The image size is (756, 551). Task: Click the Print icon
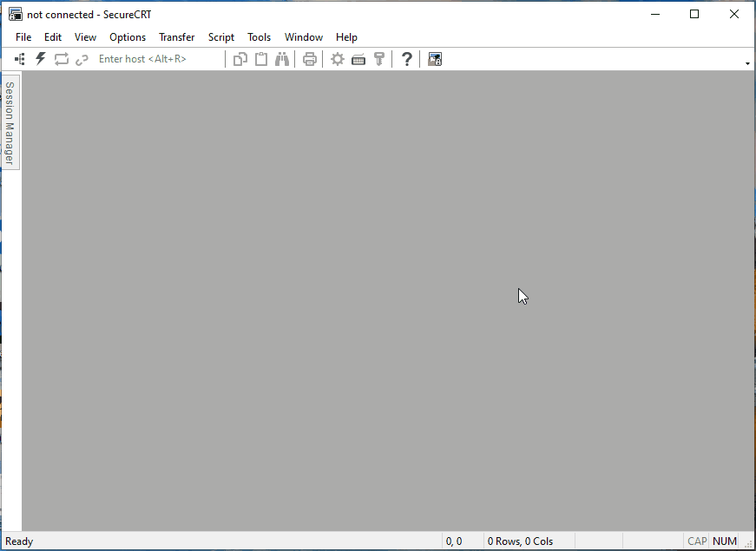[x=310, y=59]
